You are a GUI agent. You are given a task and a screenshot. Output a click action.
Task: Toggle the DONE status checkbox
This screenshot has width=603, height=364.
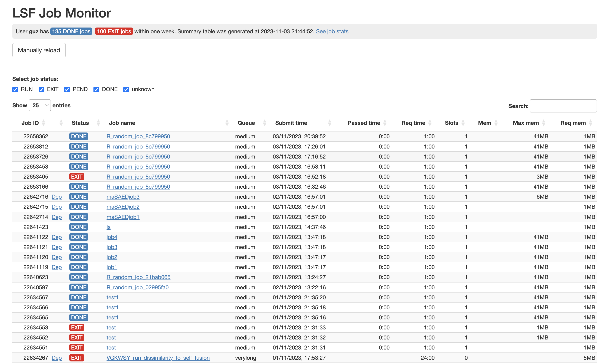(x=96, y=90)
